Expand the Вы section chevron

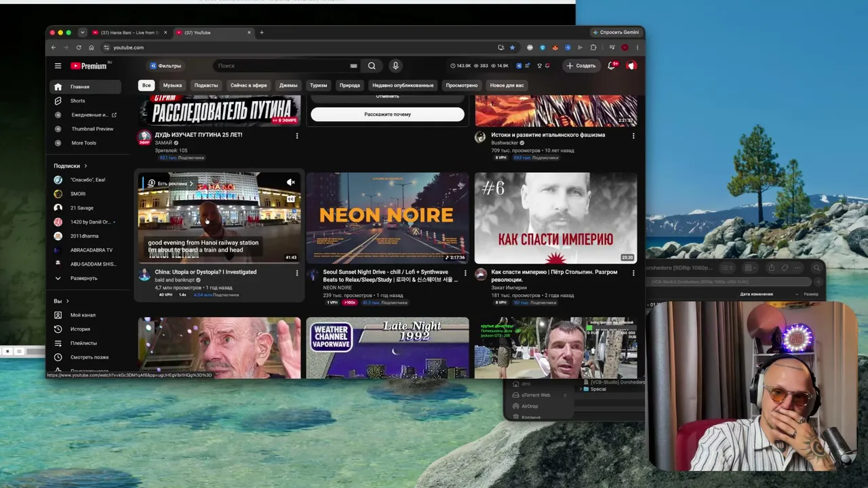pos(67,301)
